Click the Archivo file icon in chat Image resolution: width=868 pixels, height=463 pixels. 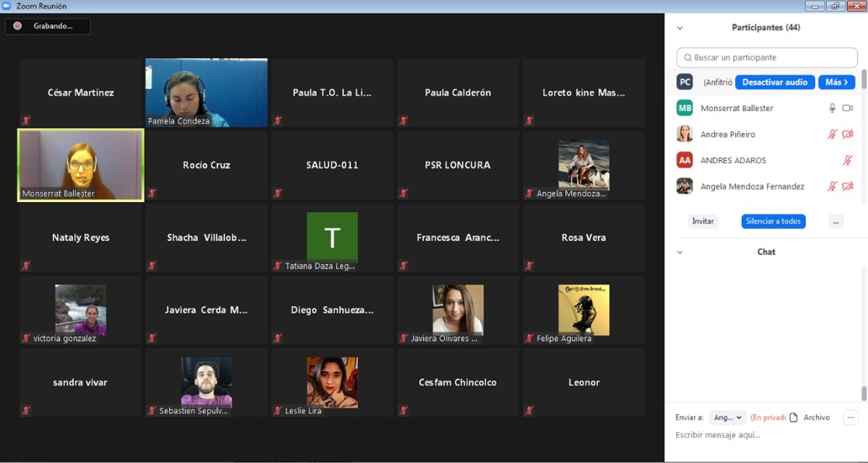click(793, 418)
